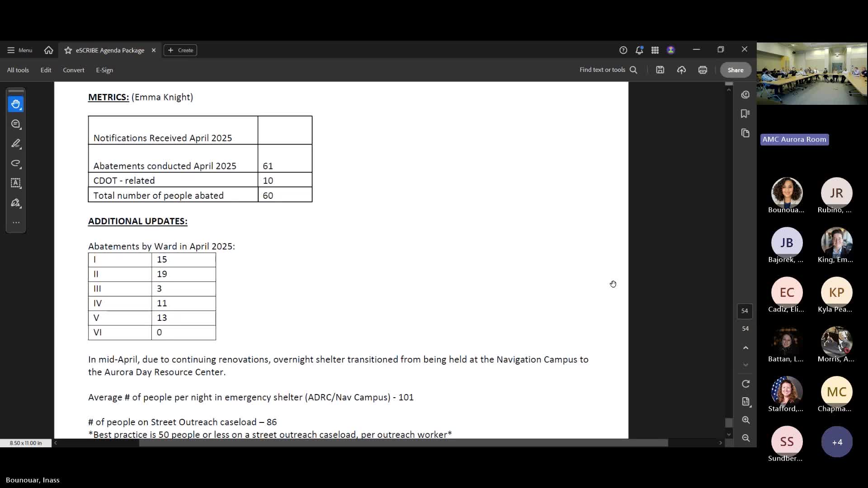Open the notifications bell
The image size is (868, 488).
639,50
